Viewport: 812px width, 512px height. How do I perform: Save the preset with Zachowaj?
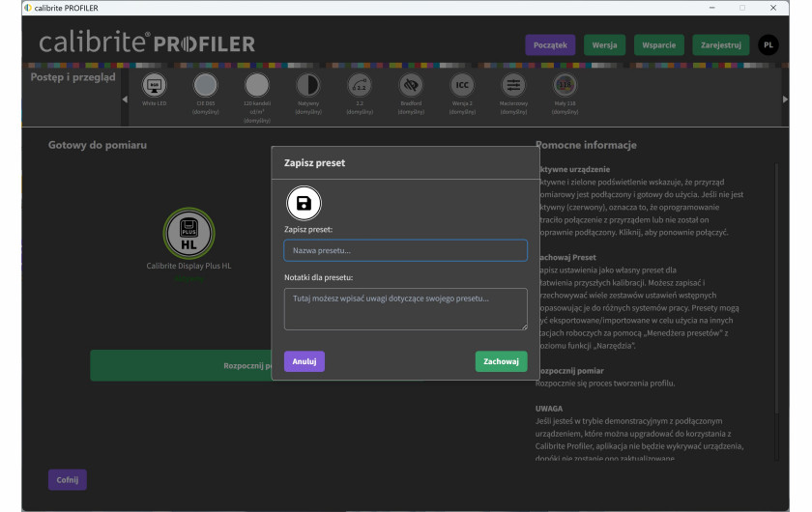click(x=501, y=361)
